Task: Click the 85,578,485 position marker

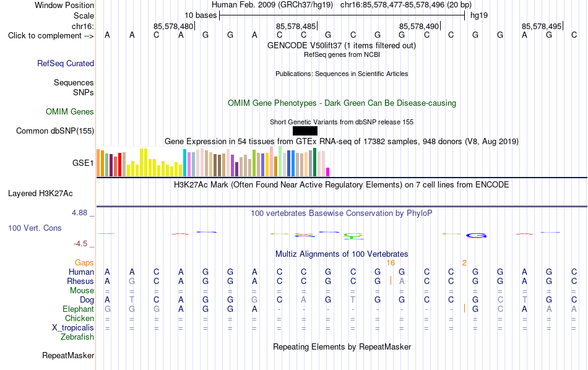Action: (x=296, y=26)
